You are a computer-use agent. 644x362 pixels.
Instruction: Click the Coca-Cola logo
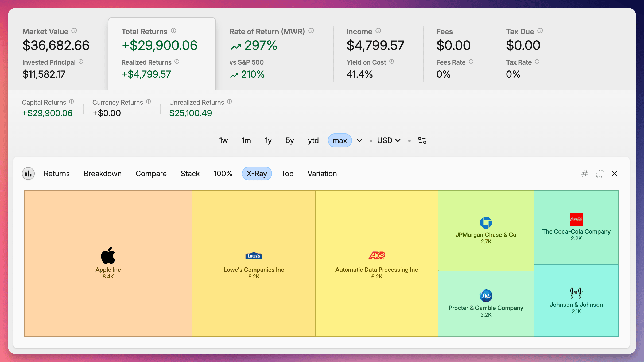(x=576, y=219)
